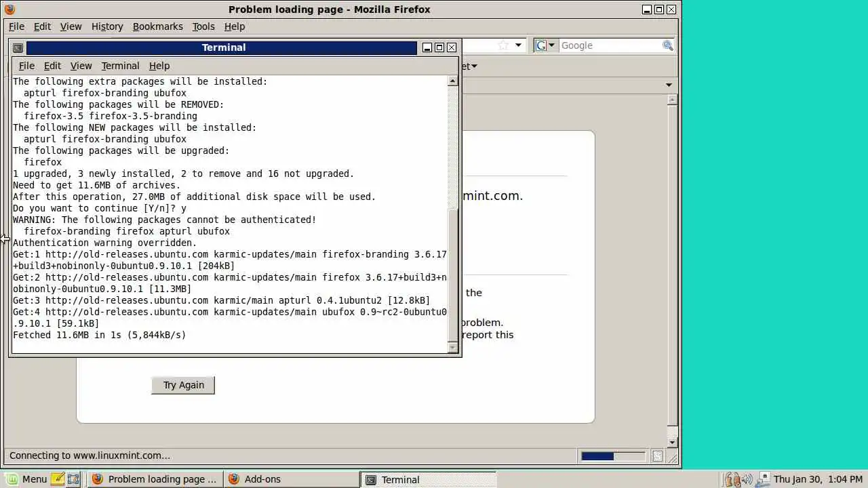868x488 pixels.
Task: Click the bookmark star in Firefox URL bar
Action: [x=503, y=45]
